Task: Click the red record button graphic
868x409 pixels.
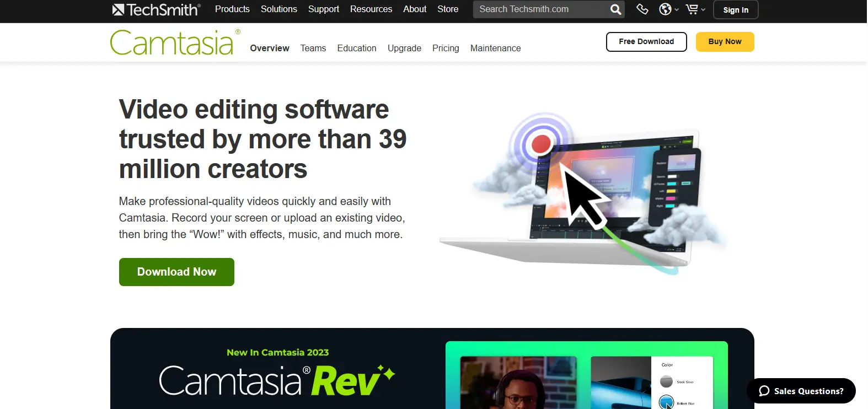Action: tap(541, 144)
